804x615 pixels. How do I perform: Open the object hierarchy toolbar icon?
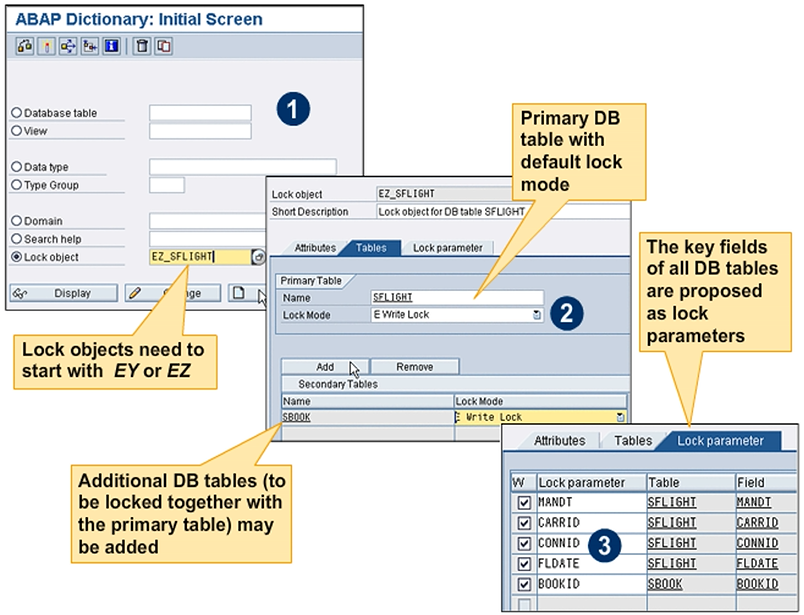point(90,46)
